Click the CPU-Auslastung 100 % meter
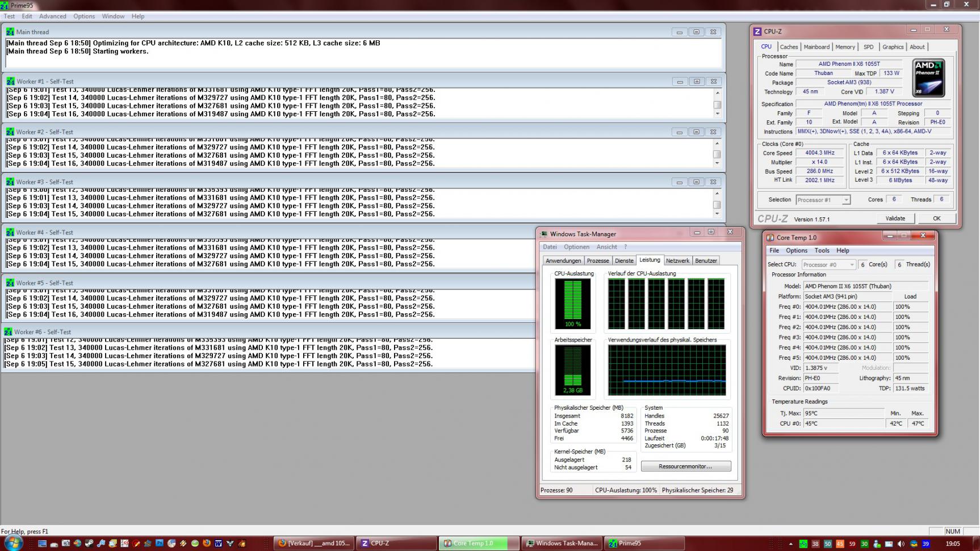Image resolution: width=980 pixels, height=551 pixels. coord(573,304)
